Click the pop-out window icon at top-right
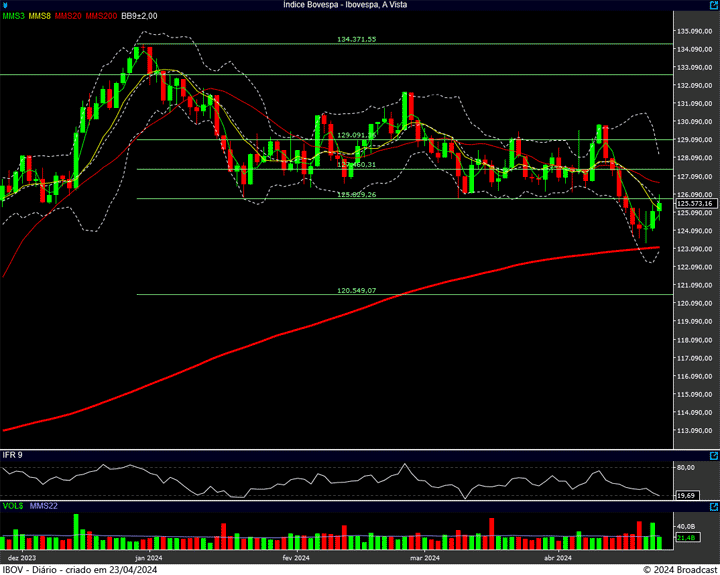 click(x=712, y=5)
